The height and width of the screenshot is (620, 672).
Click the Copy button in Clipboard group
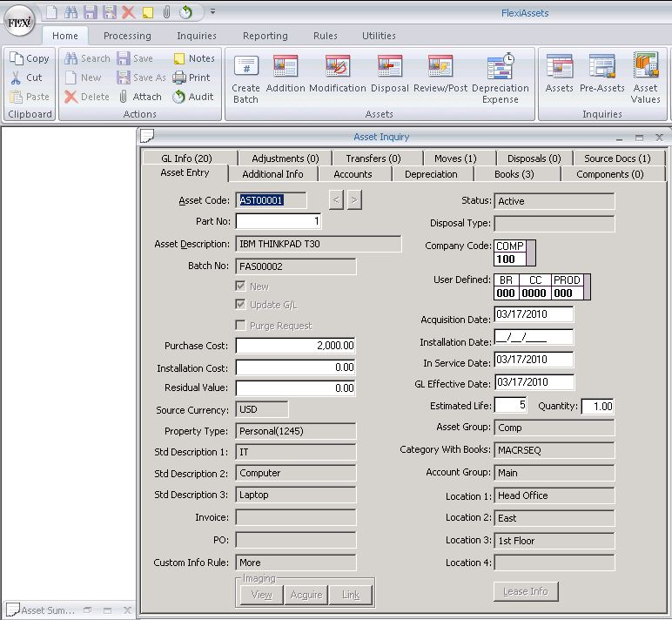(x=30, y=58)
